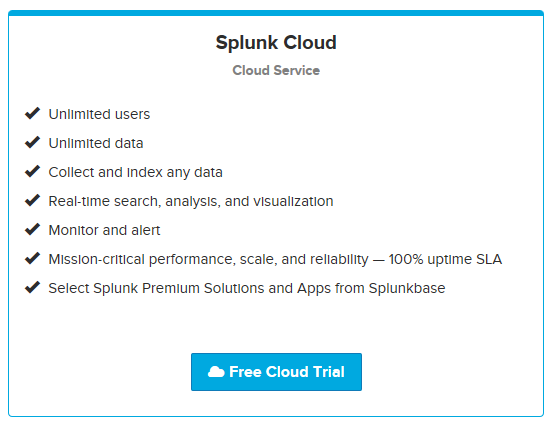Click checkmark beside Mission-critical performance

click(x=33, y=258)
